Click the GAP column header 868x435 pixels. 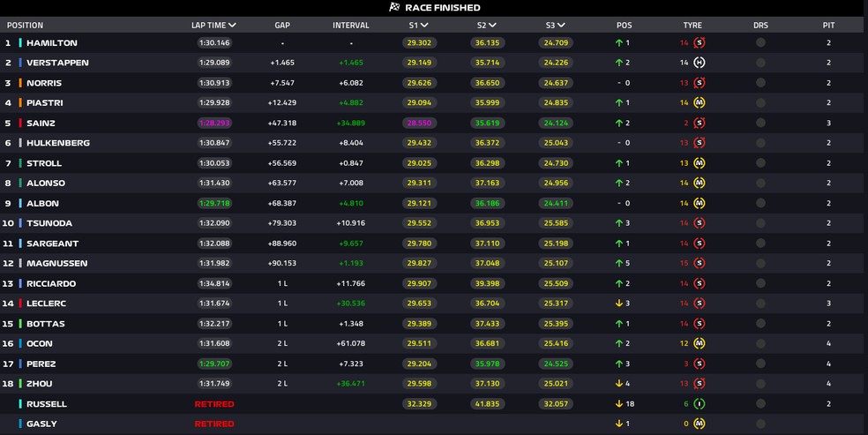coord(282,26)
